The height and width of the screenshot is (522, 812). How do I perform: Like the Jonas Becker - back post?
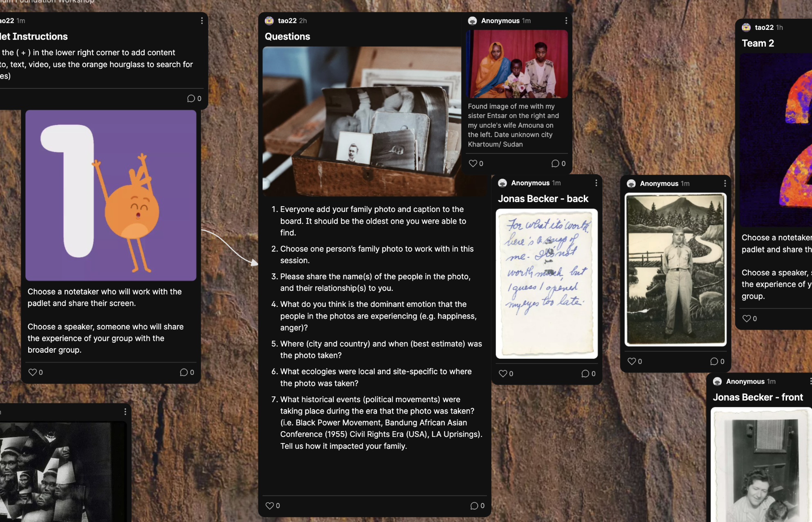point(503,373)
